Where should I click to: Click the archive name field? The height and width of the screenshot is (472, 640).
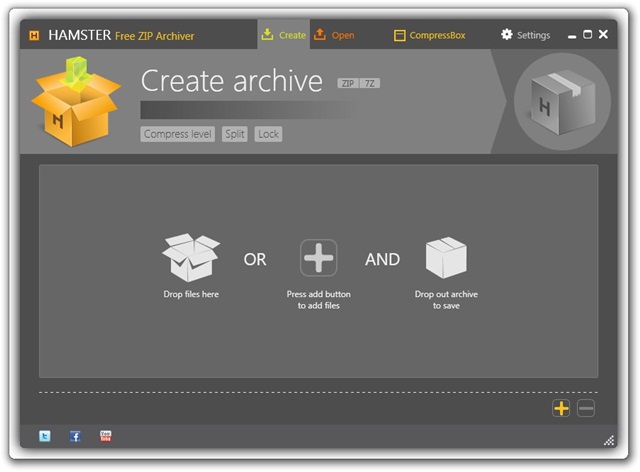pos(249,110)
